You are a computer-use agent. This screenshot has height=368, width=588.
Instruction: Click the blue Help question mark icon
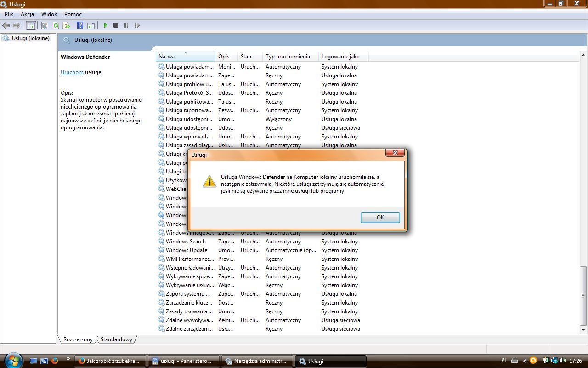(80, 26)
